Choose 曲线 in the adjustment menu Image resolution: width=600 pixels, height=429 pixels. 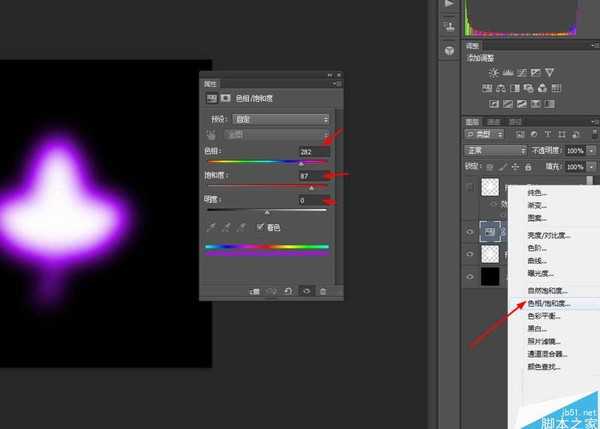coord(538,259)
